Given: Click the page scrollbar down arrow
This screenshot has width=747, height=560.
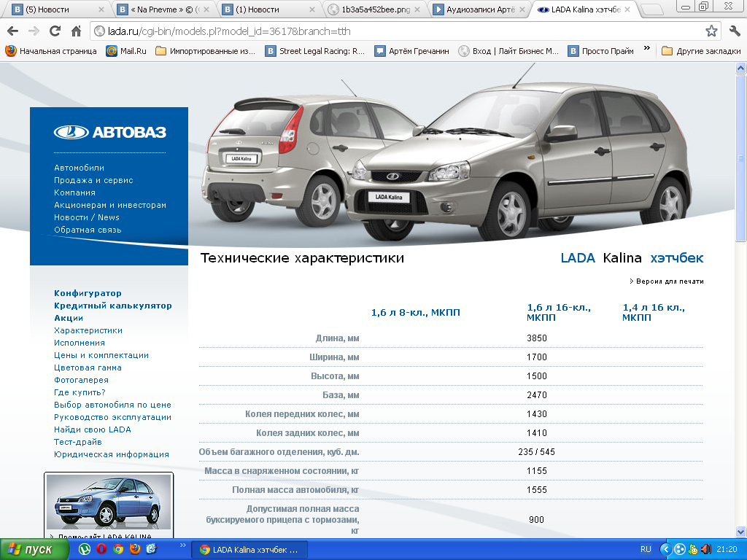Looking at the screenshot, I should tap(741, 532).
